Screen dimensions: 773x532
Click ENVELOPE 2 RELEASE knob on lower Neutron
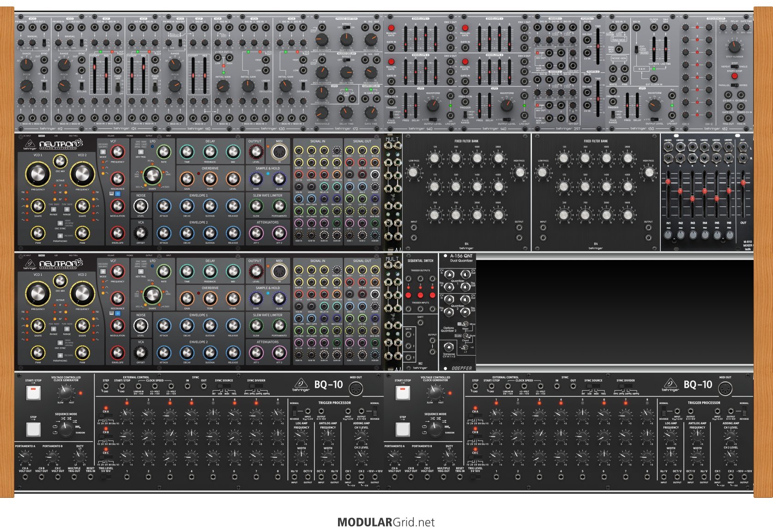[233, 352]
